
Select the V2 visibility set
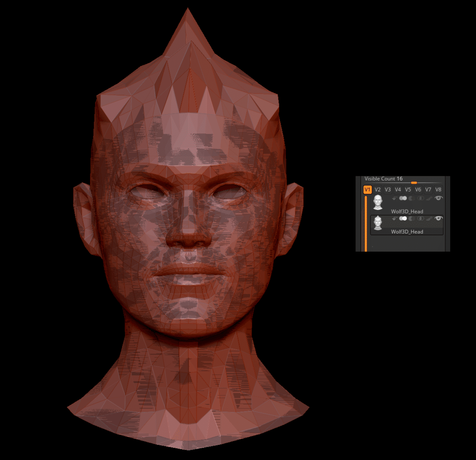pos(378,190)
